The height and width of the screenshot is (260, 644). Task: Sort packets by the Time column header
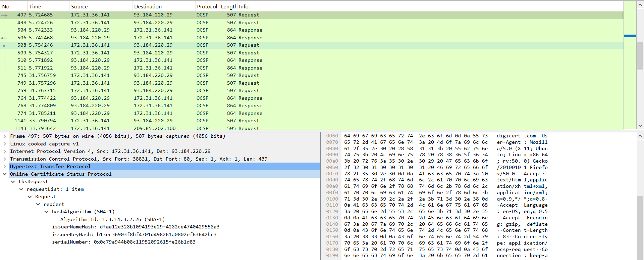(48, 6)
